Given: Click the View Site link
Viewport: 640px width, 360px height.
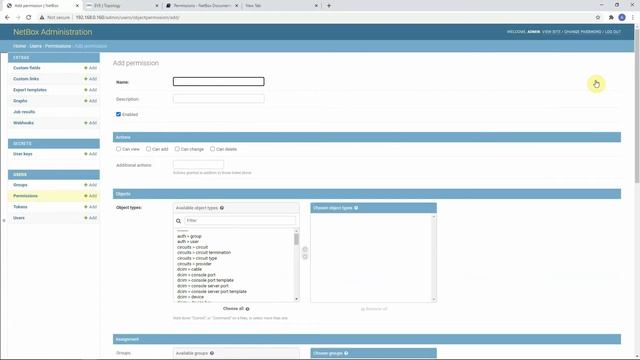Looking at the screenshot, I should click(x=551, y=32).
